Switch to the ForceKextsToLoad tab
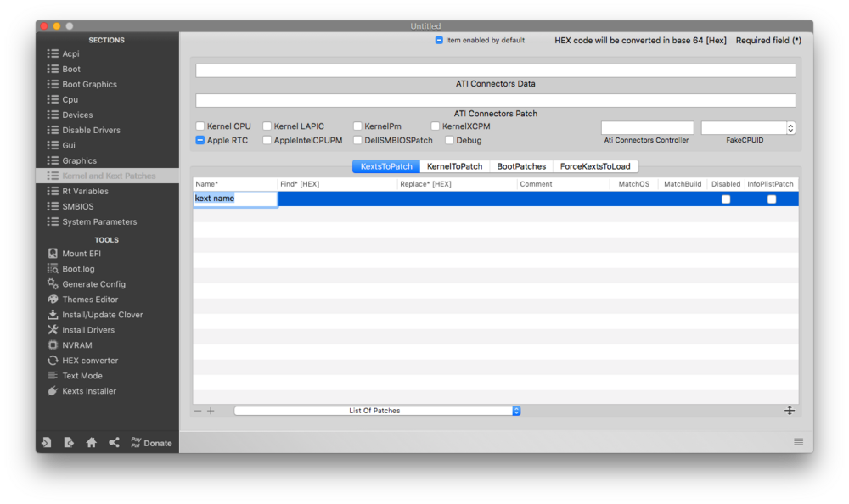The image size is (849, 504). tap(594, 166)
